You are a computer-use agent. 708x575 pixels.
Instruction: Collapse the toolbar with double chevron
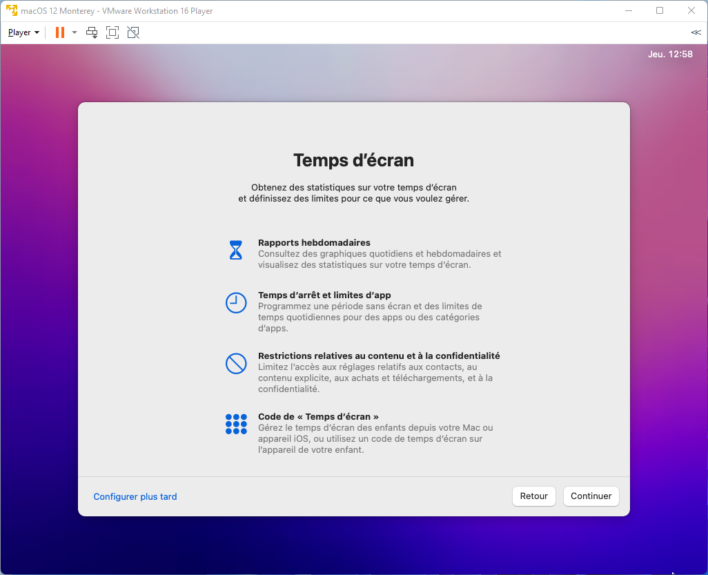695,32
